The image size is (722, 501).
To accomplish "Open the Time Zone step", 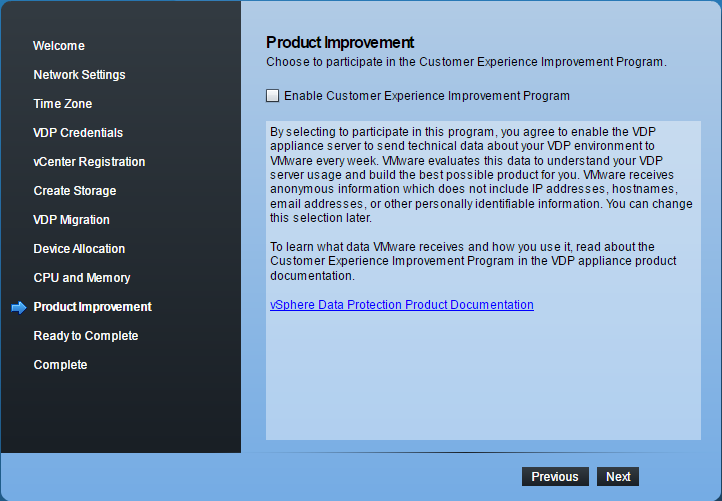I will (62, 104).
